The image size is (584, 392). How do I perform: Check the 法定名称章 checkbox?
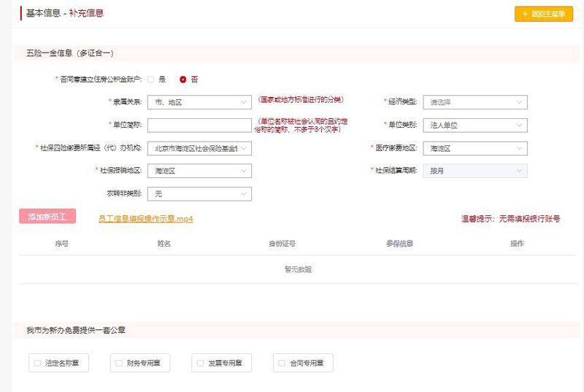[37, 362]
